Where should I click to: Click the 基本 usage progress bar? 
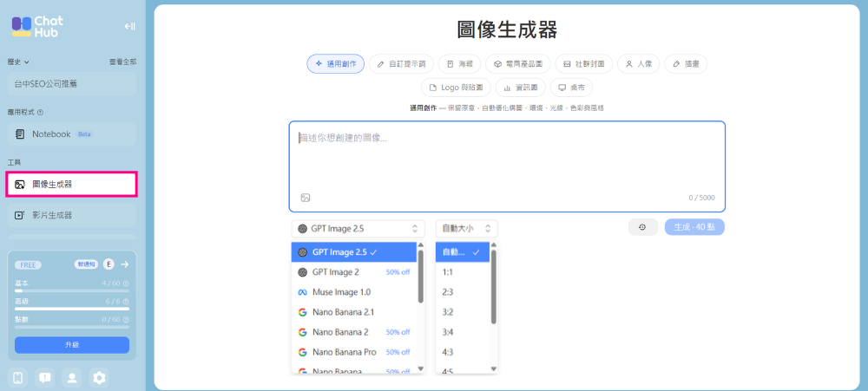[x=72, y=290]
